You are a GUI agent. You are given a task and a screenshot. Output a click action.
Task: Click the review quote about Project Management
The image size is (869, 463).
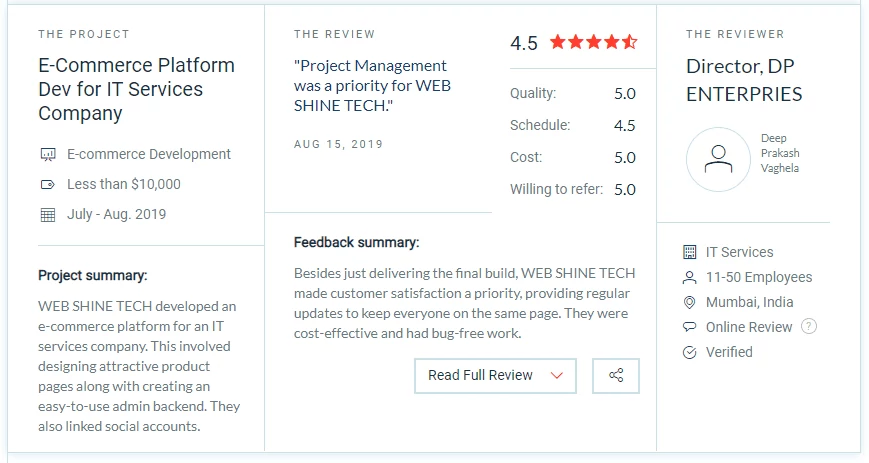(x=372, y=86)
